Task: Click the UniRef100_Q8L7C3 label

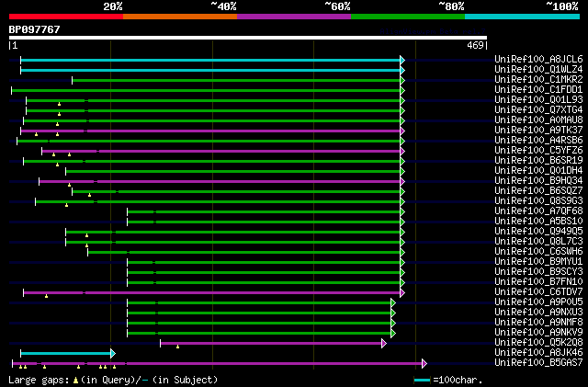Action: (538, 242)
